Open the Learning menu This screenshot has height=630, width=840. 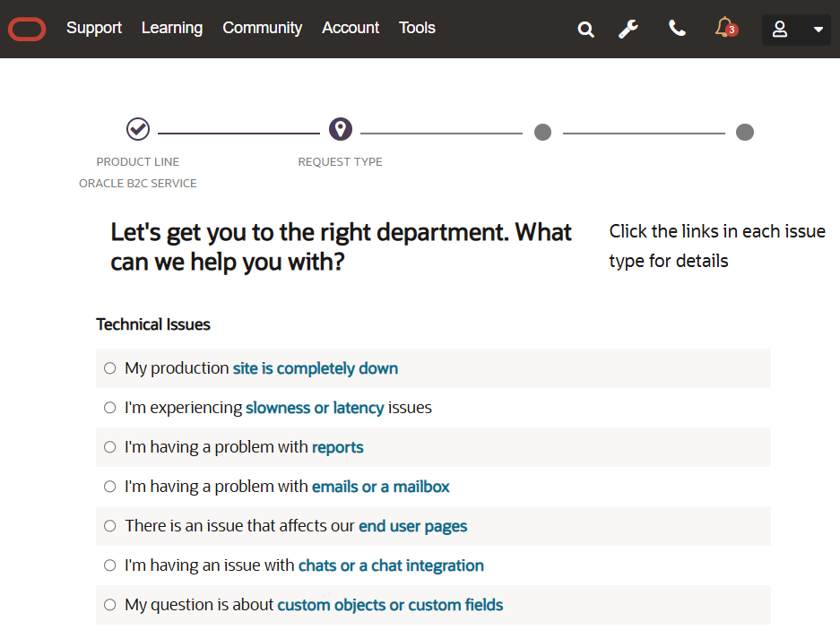[172, 28]
